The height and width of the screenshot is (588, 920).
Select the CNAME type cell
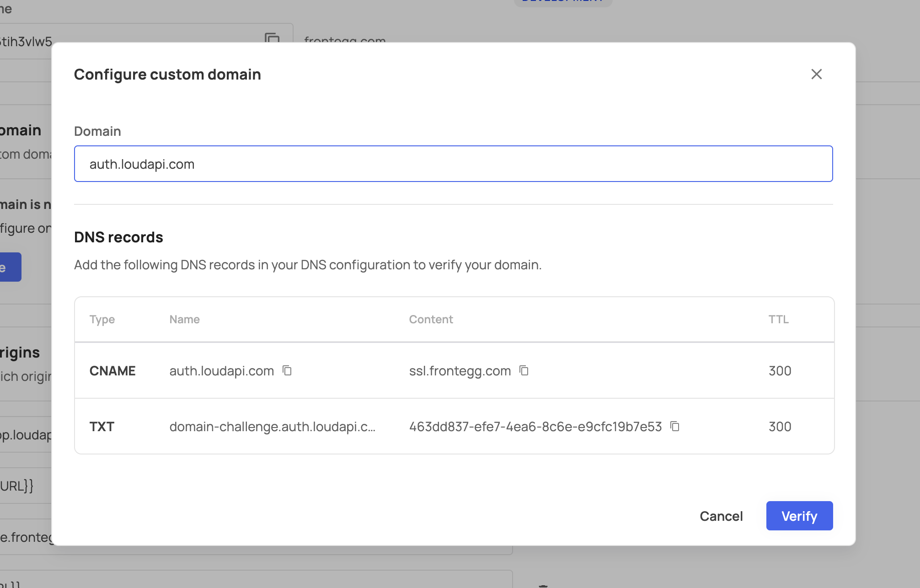point(112,371)
